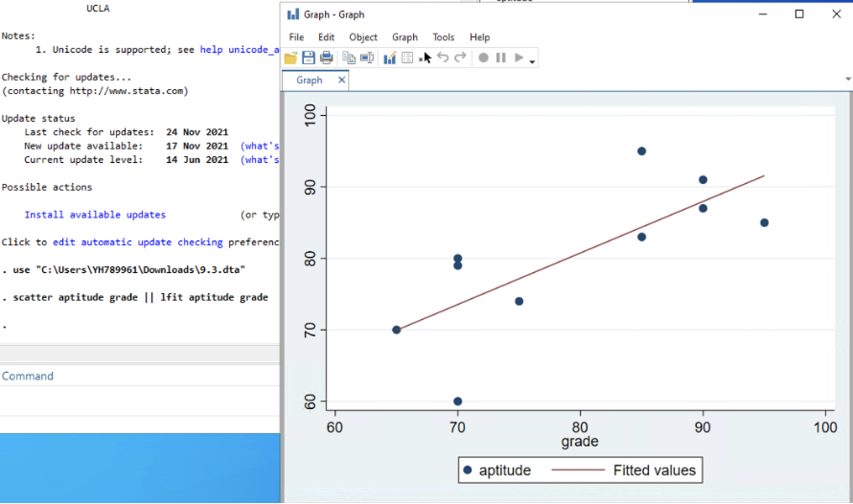Image resolution: width=853 pixels, height=504 pixels.
Task: Click the rename graph icon
Action: tap(367, 57)
